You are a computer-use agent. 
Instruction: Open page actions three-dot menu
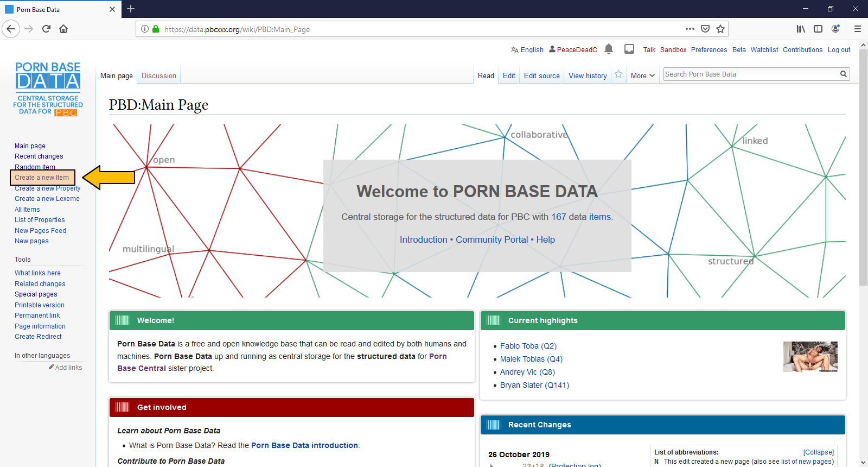[x=690, y=29]
